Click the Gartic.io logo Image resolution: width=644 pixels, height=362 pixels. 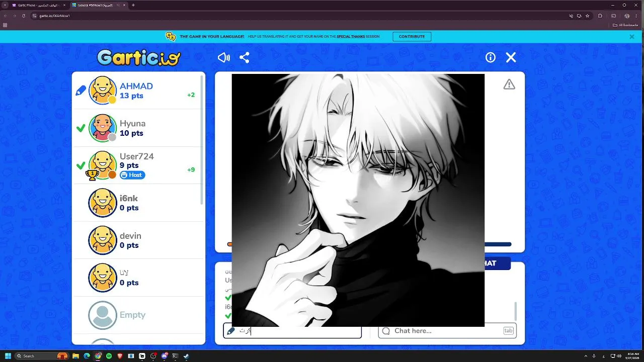[139, 57]
